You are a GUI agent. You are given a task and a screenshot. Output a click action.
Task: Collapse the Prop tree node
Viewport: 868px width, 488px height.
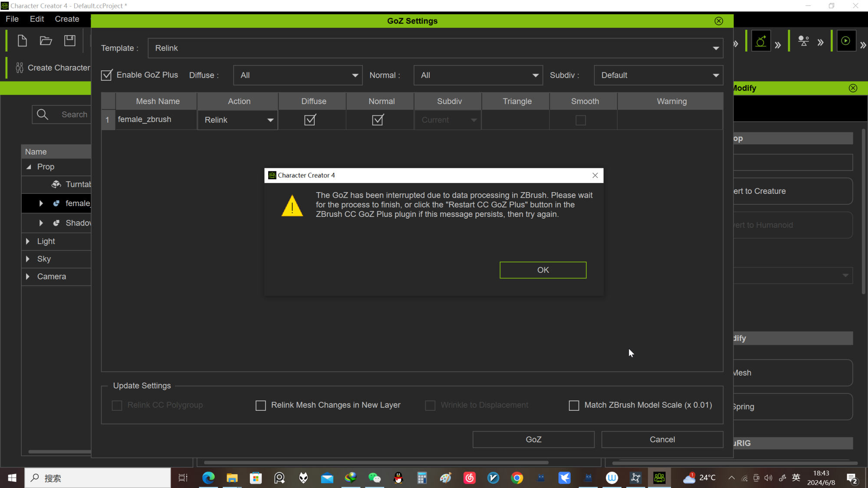click(28, 167)
